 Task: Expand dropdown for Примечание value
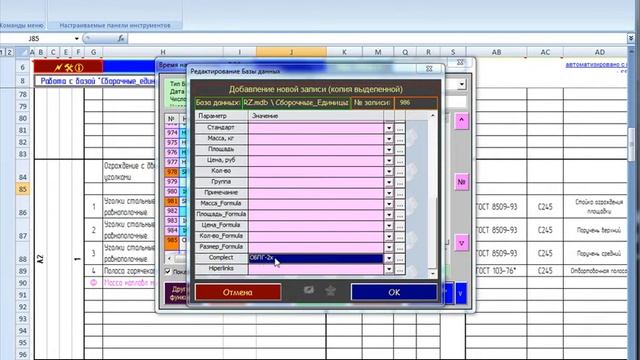coord(389,193)
